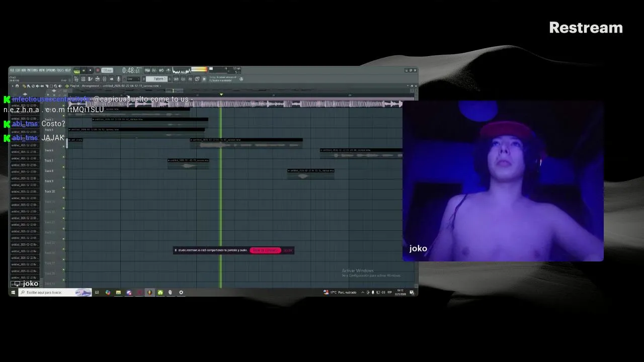Click the first recording option icon after time display

[x=147, y=70]
